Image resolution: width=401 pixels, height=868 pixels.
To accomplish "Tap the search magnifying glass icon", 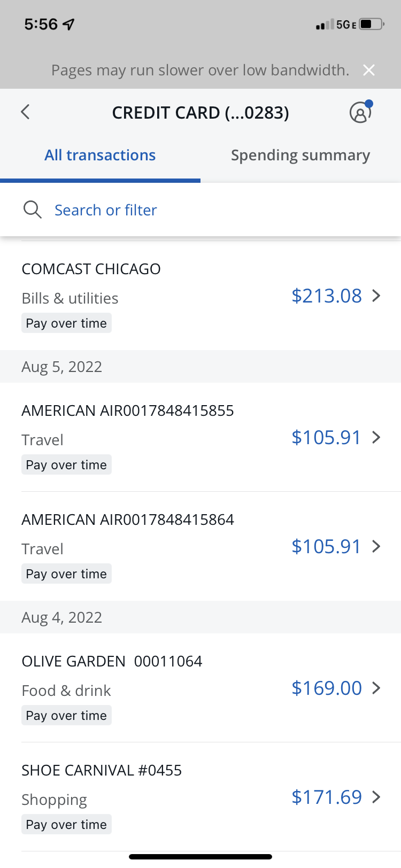I will 33,210.
